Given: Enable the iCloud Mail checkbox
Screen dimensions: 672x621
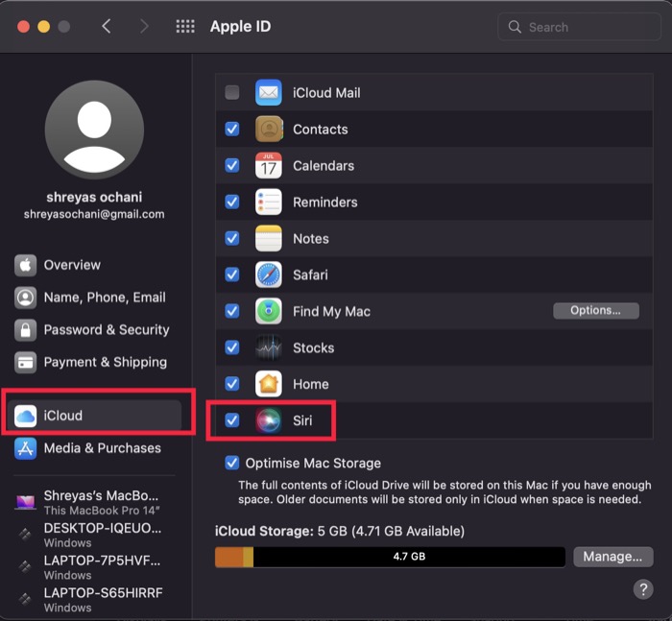Looking at the screenshot, I should pos(232,92).
